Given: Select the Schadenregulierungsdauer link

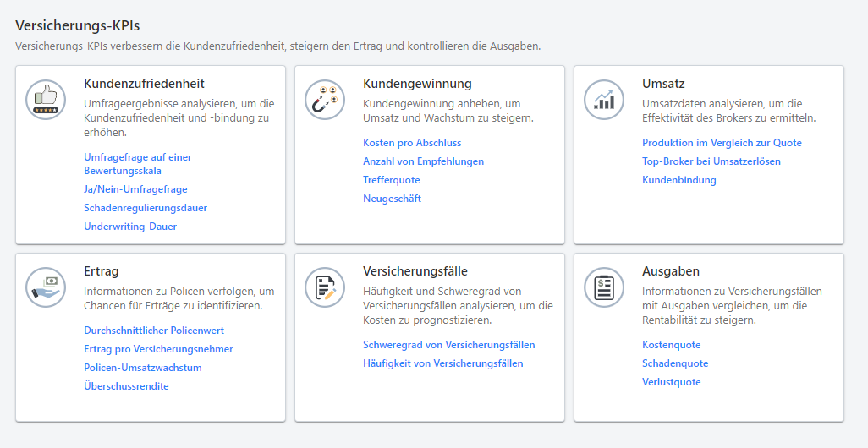Looking at the screenshot, I should click(x=146, y=208).
